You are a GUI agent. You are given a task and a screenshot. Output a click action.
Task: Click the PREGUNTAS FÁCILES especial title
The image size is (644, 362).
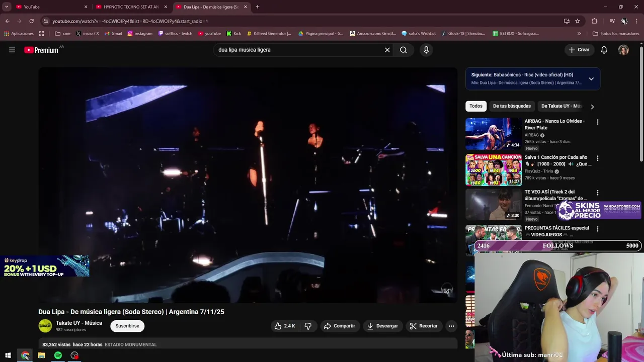556,231
